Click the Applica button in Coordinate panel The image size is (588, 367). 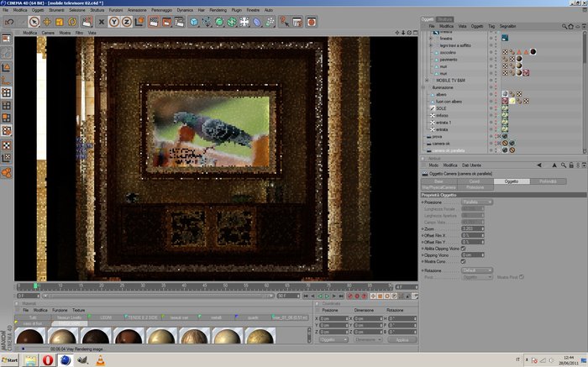(x=402, y=339)
